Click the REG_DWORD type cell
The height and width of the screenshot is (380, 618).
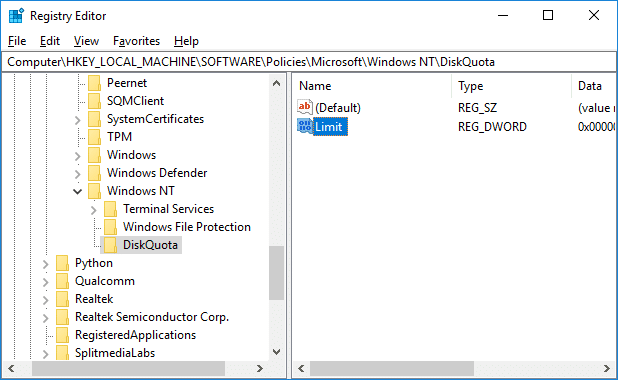click(492, 127)
